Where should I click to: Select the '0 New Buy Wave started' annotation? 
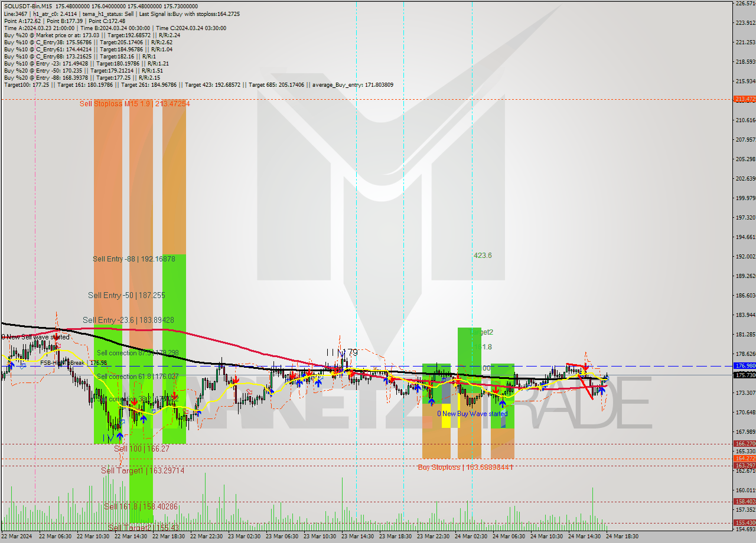[x=472, y=414]
